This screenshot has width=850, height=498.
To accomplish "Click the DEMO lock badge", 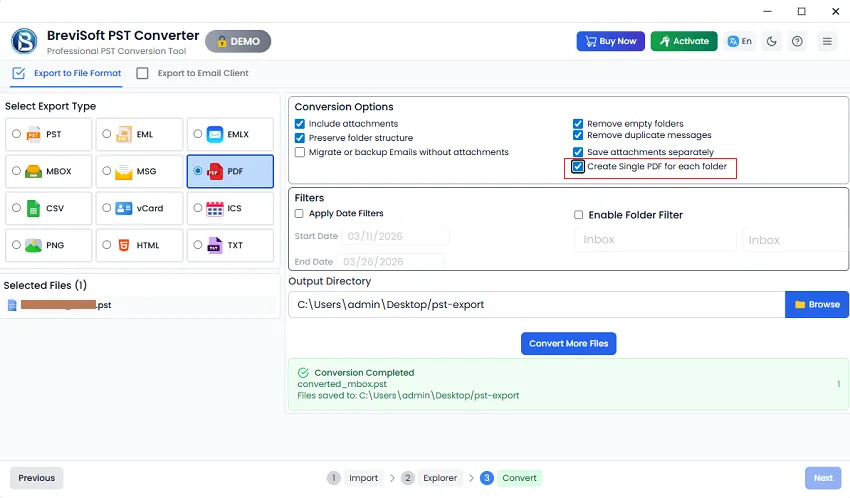I will [238, 41].
